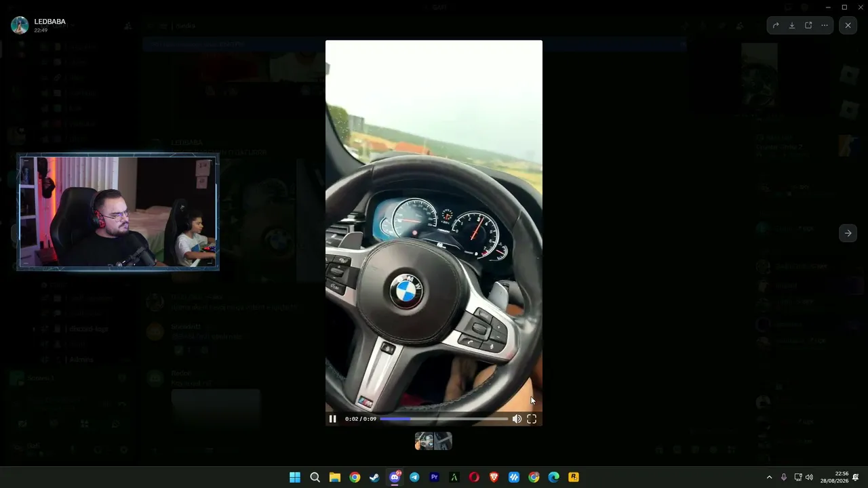Image resolution: width=868 pixels, height=488 pixels.
Task: Select the first media thumbnail
Action: (424, 441)
